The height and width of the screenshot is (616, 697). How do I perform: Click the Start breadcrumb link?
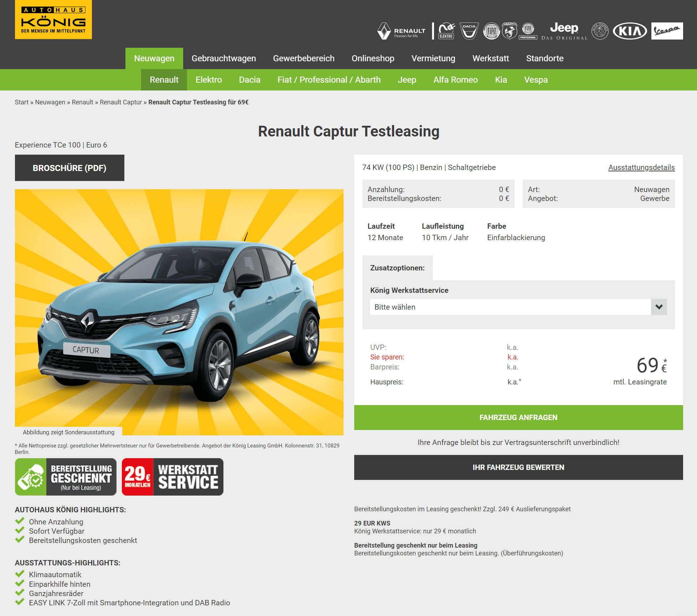tap(22, 102)
